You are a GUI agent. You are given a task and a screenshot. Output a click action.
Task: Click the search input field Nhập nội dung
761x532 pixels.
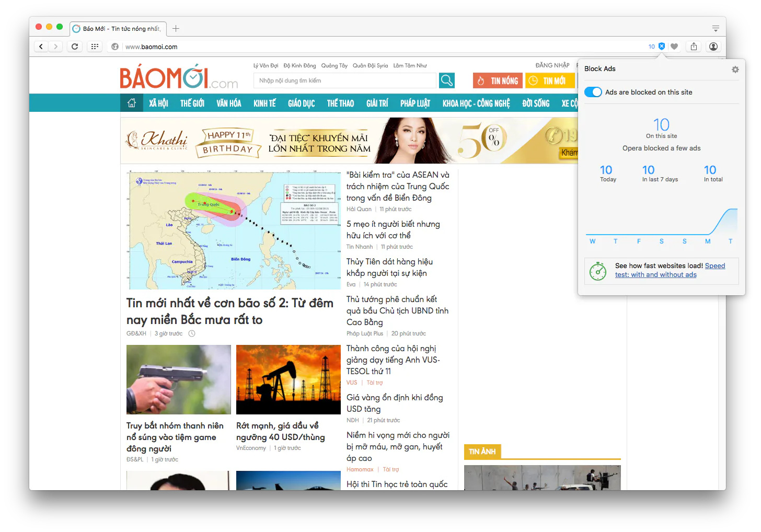click(344, 80)
